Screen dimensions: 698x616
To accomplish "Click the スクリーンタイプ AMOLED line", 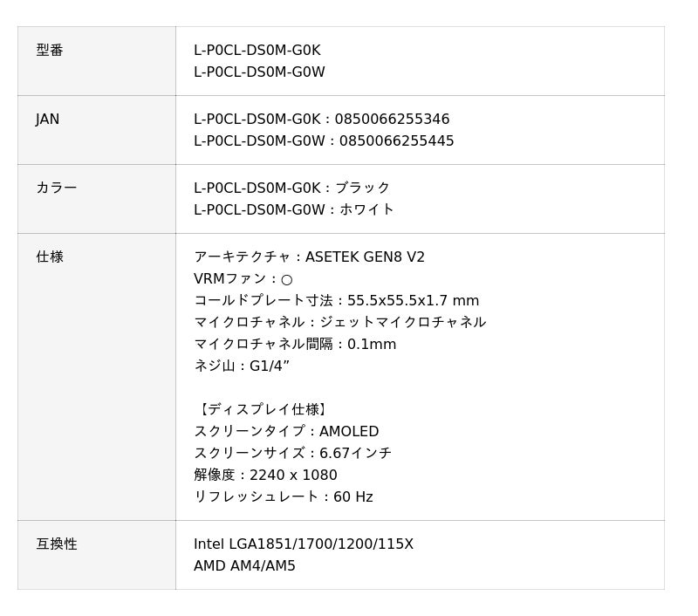I will (x=286, y=432).
